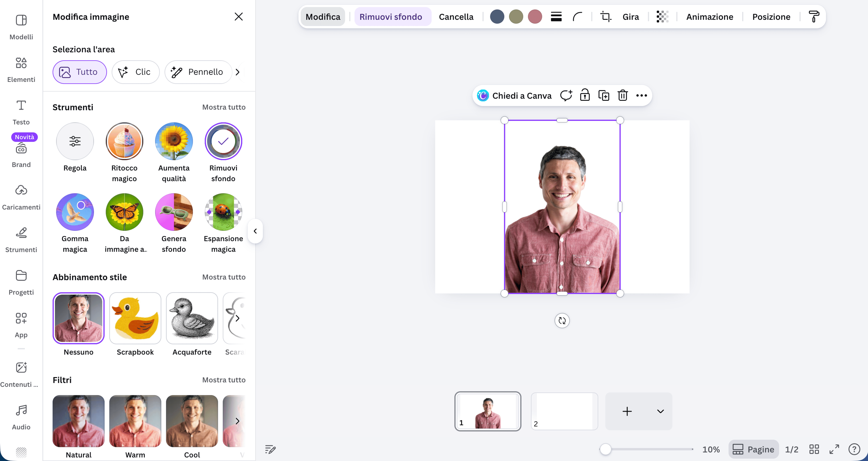Duplicate the selected image
868x461 pixels.
click(x=604, y=96)
